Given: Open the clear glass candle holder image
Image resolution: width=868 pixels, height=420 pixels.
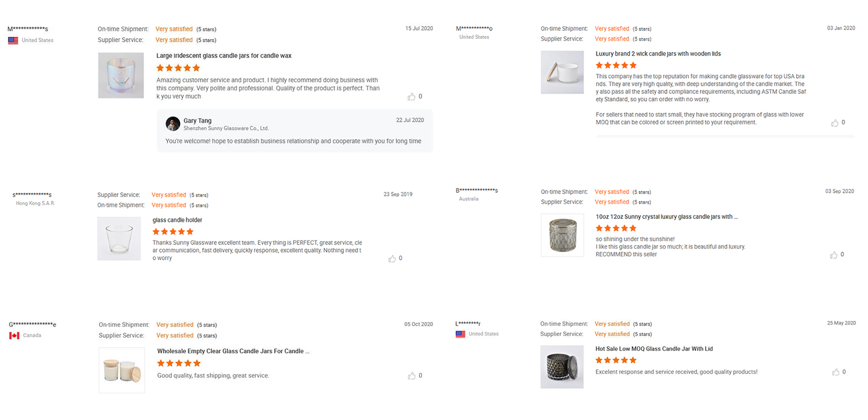Looking at the screenshot, I should tap(119, 238).
